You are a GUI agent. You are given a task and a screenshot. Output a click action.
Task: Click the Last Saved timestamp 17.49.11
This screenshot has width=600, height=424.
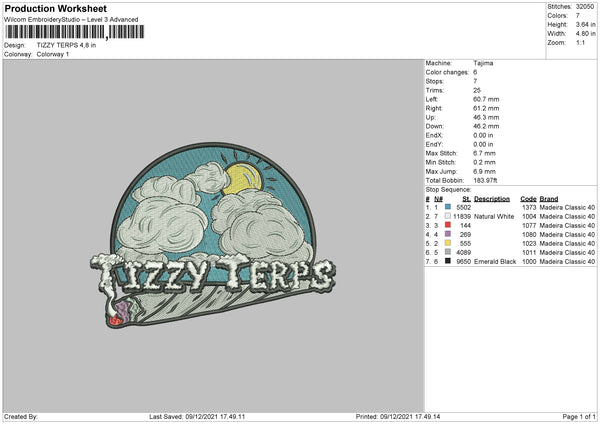coord(233,416)
